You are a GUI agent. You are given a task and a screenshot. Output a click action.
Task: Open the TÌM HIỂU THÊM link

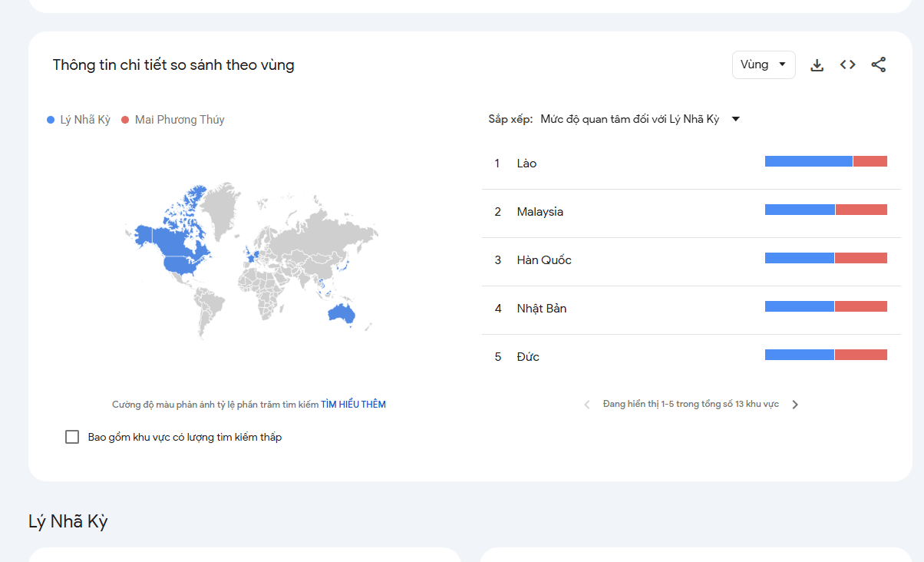point(353,404)
